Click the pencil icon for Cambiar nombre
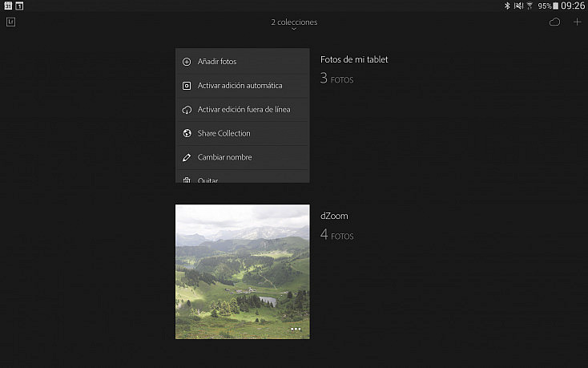This screenshot has width=588, height=368. (x=187, y=158)
